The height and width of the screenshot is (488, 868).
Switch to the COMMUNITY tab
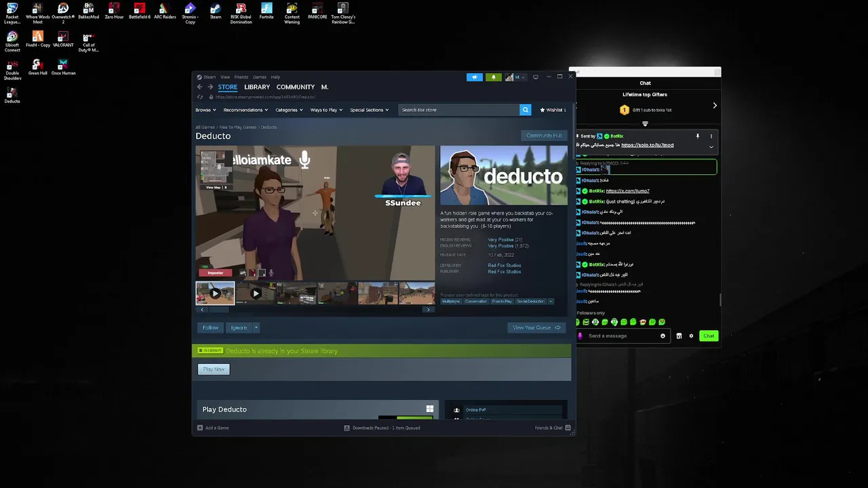click(x=296, y=87)
